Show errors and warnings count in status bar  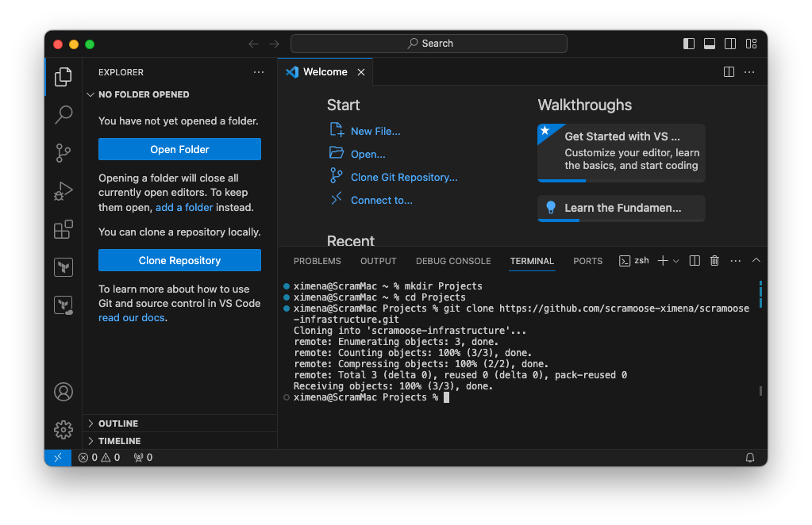(x=99, y=458)
